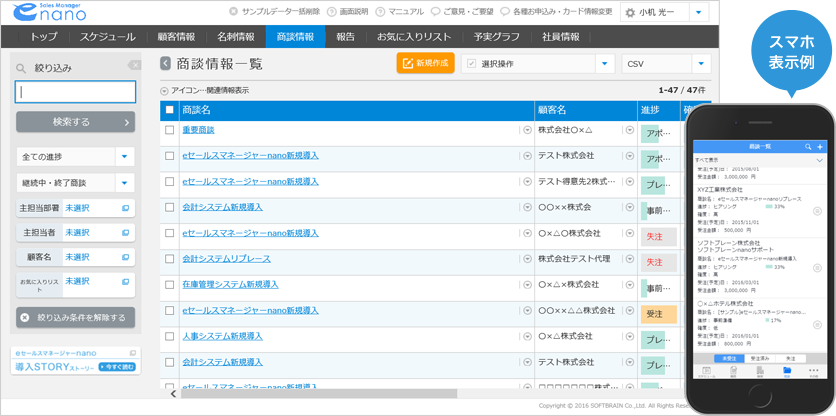Image resolution: width=836 pixels, height=416 pixels.
Task: Toggle the select-all checkbox in table header
Action: tap(170, 110)
